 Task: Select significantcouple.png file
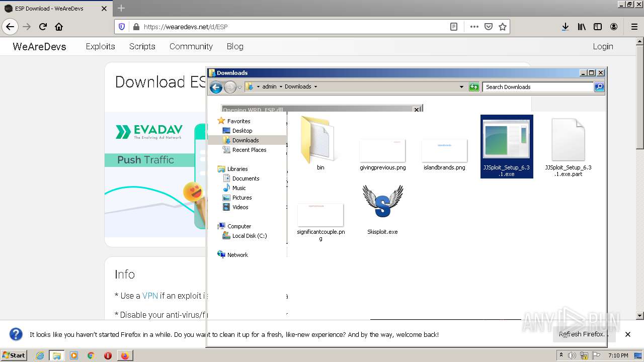(320, 222)
